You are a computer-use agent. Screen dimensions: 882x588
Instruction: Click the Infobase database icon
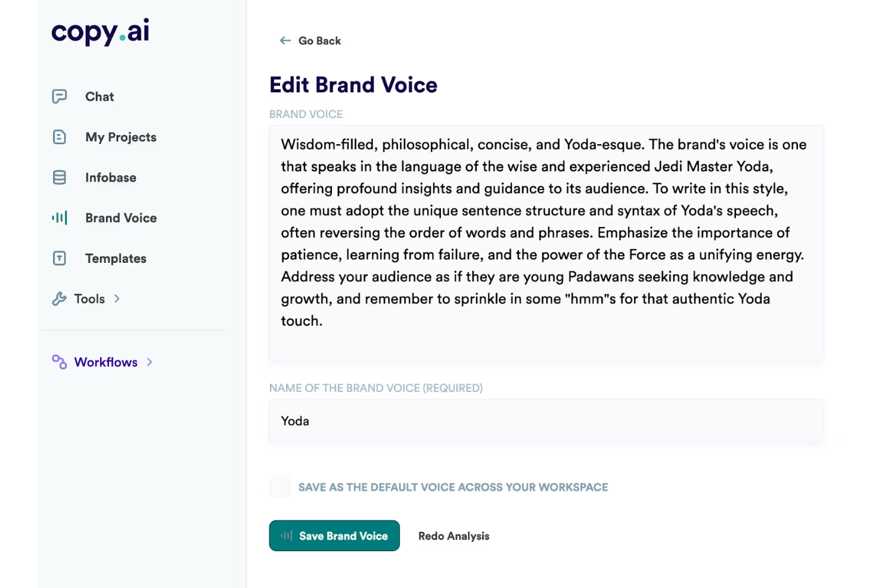[x=60, y=177]
